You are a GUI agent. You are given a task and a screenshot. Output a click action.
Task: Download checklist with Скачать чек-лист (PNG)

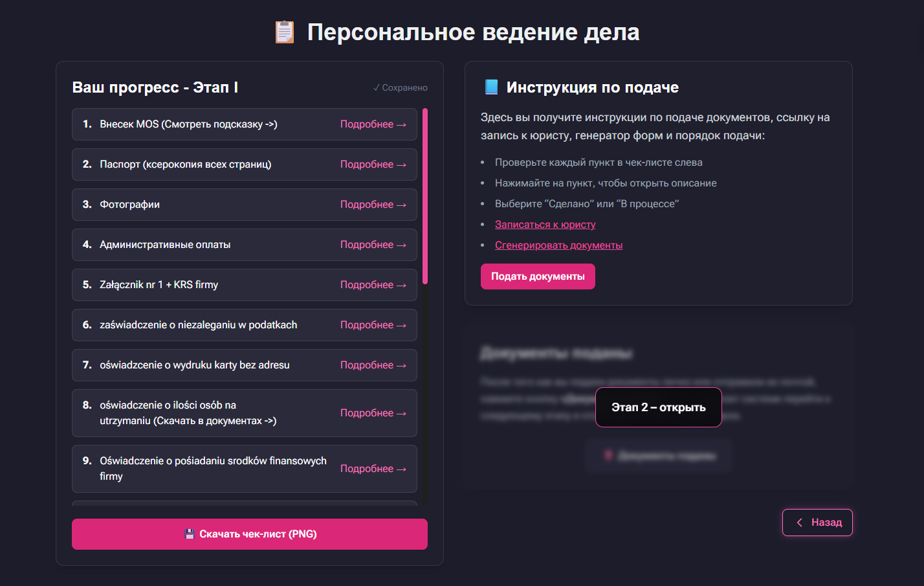(250, 534)
